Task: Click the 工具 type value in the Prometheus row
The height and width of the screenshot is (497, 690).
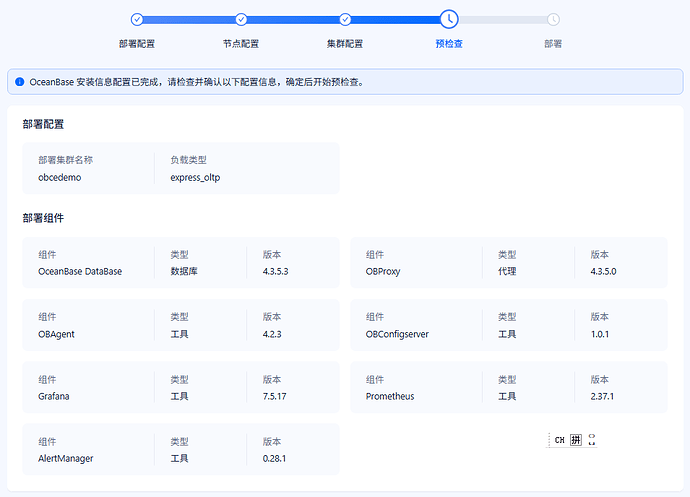Action: tap(507, 396)
